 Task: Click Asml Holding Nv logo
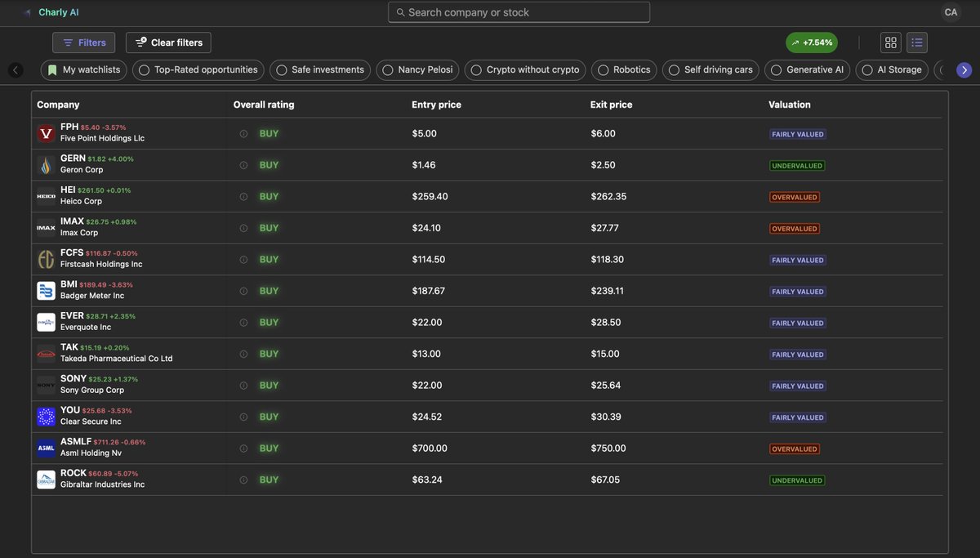pos(47,448)
